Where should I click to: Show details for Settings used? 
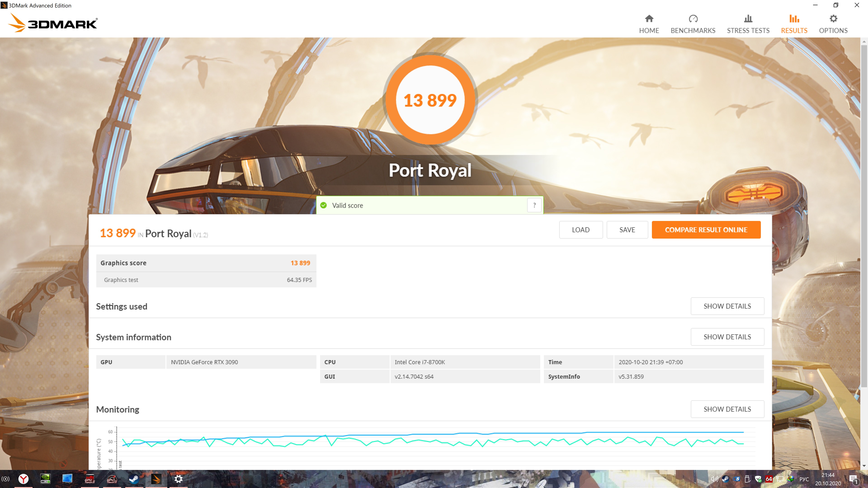pyautogui.click(x=727, y=306)
